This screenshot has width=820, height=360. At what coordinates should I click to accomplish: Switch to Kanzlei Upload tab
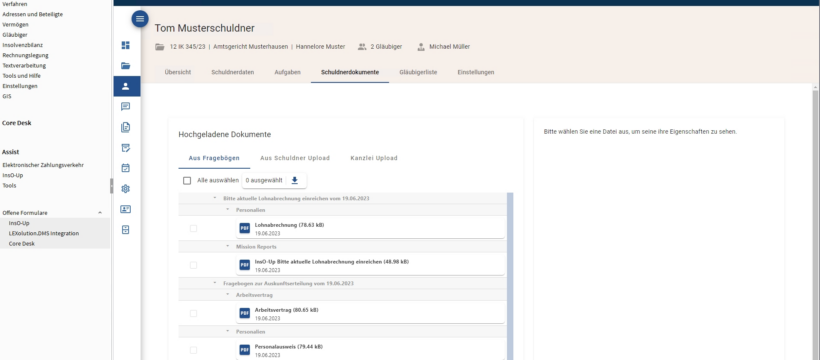[374, 158]
